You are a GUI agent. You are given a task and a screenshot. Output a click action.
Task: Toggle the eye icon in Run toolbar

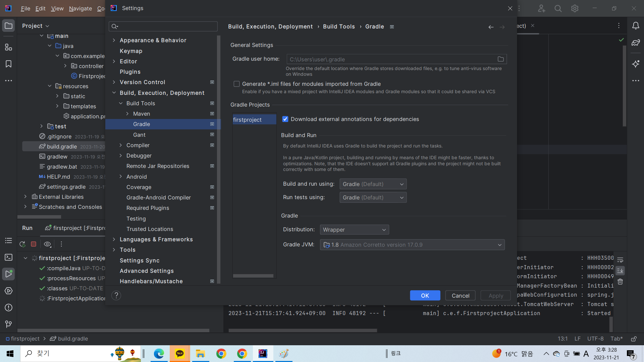tap(47, 244)
